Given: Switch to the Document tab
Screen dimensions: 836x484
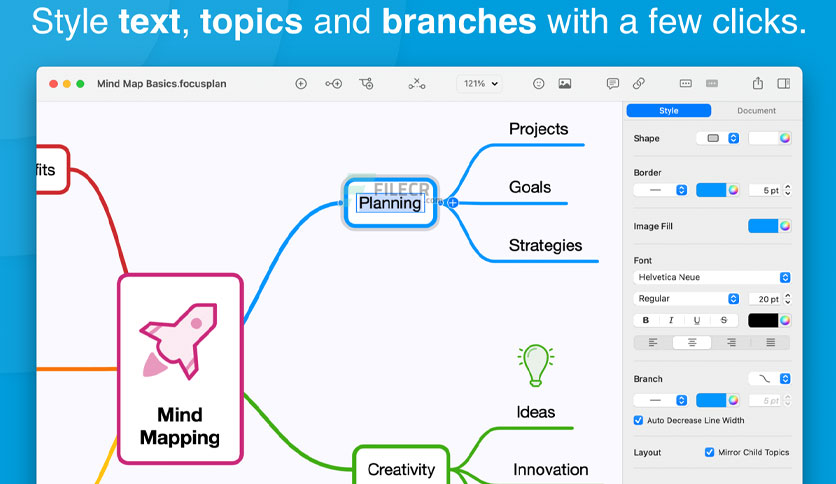Looking at the screenshot, I should (x=756, y=110).
